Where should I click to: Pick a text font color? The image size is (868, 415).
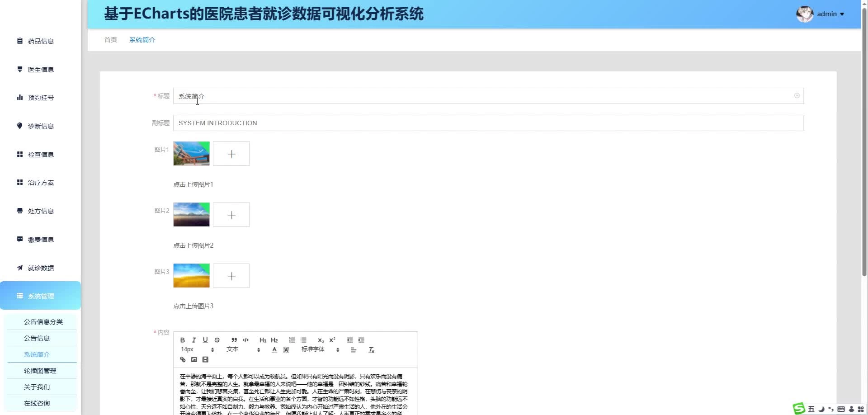point(274,350)
